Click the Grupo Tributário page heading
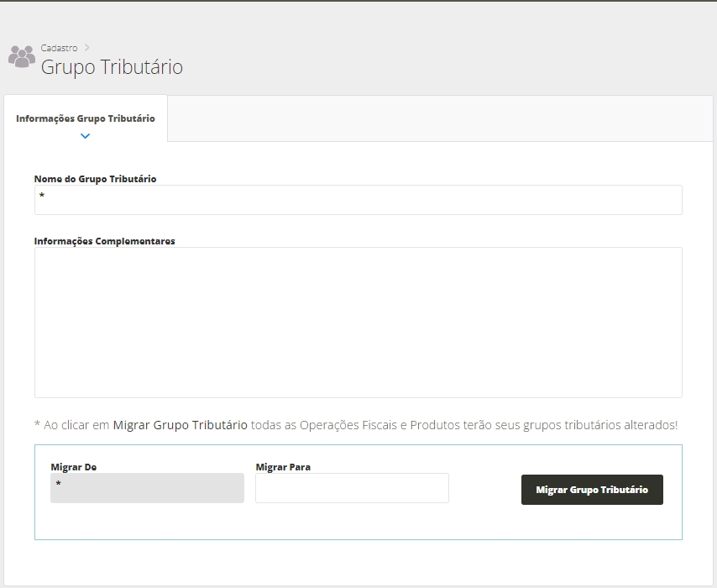717x588 pixels. tap(112, 67)
